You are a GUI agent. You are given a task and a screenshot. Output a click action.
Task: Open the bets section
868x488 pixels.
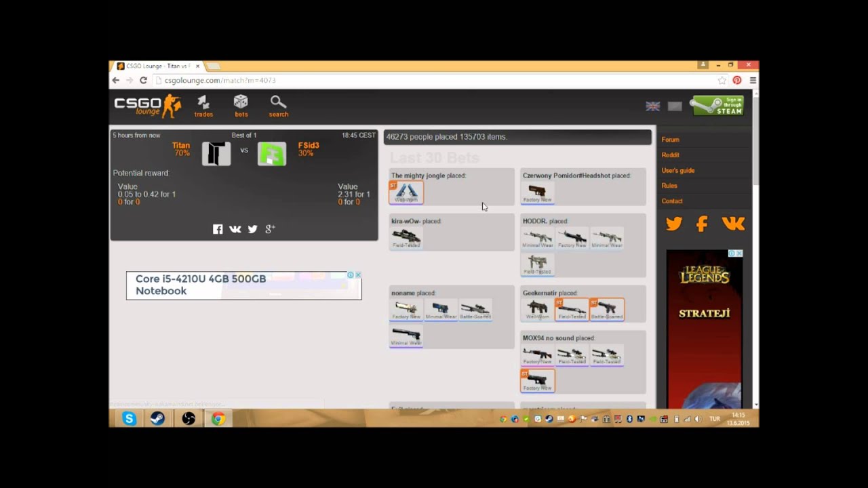click(241, 106)
